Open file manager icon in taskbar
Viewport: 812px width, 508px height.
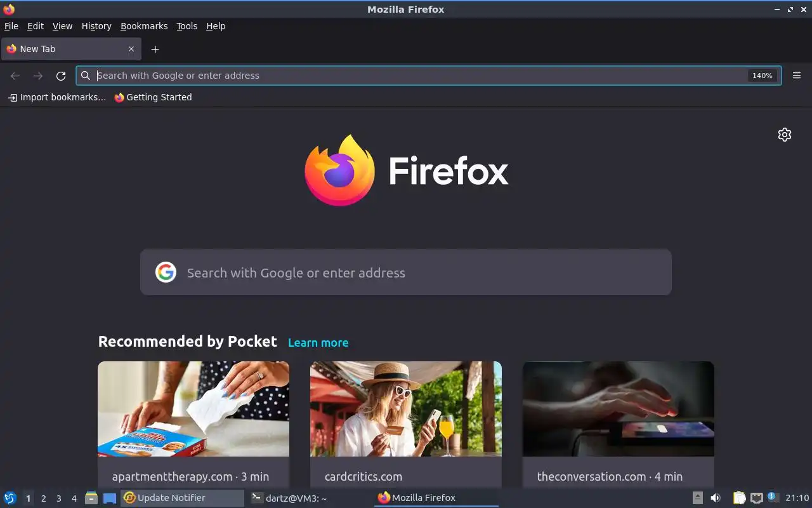pos(91,498)
